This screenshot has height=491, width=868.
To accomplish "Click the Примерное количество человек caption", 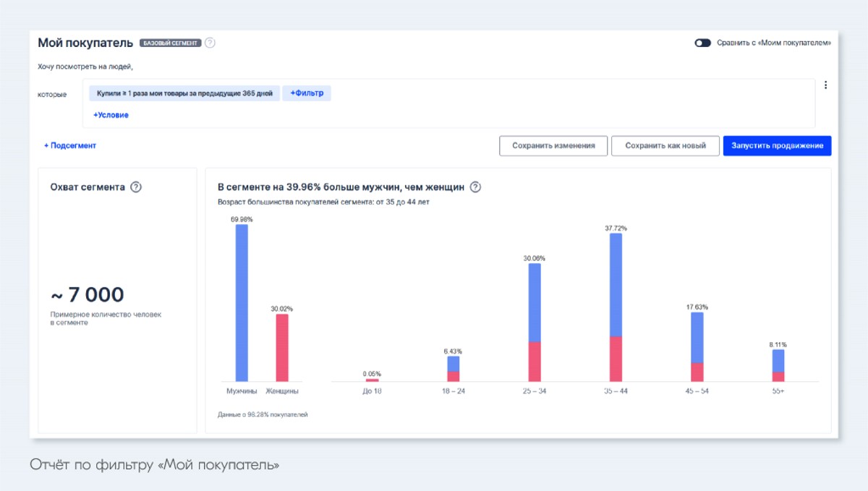I will [x=106, y=319].
